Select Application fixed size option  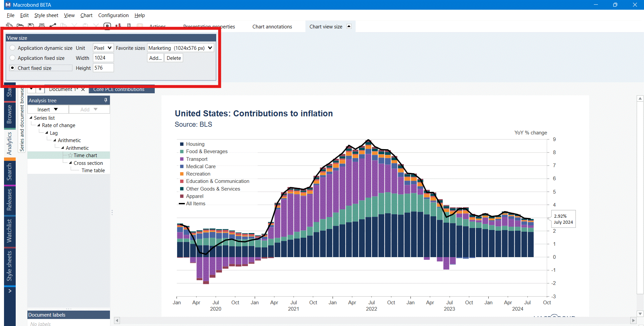coord(13,58)
